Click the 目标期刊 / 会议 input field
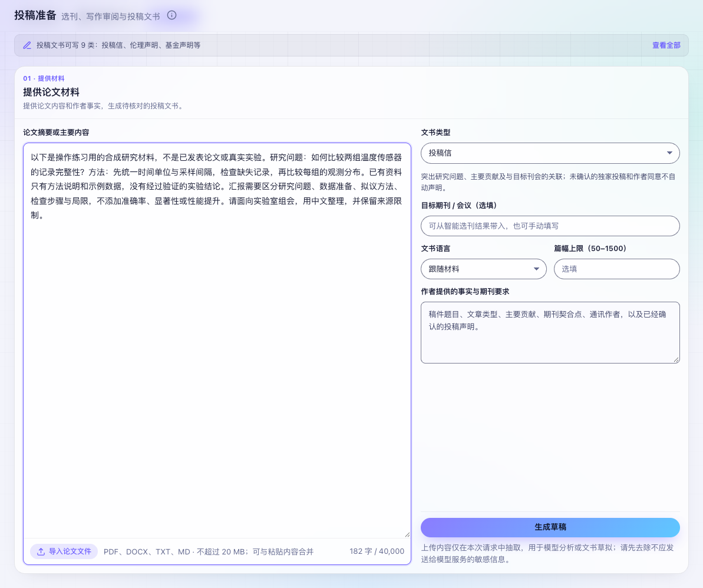 [x=550, y=226]
